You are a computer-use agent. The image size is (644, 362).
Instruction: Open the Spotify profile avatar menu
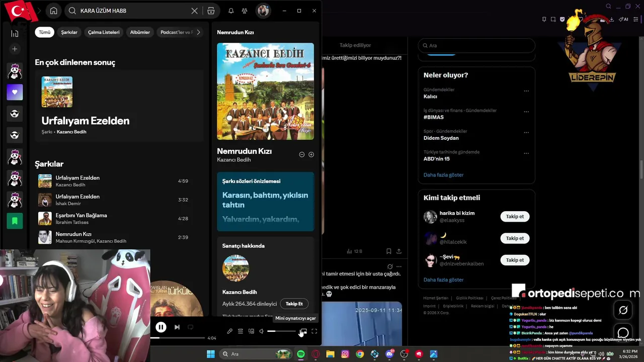point(263,11)
